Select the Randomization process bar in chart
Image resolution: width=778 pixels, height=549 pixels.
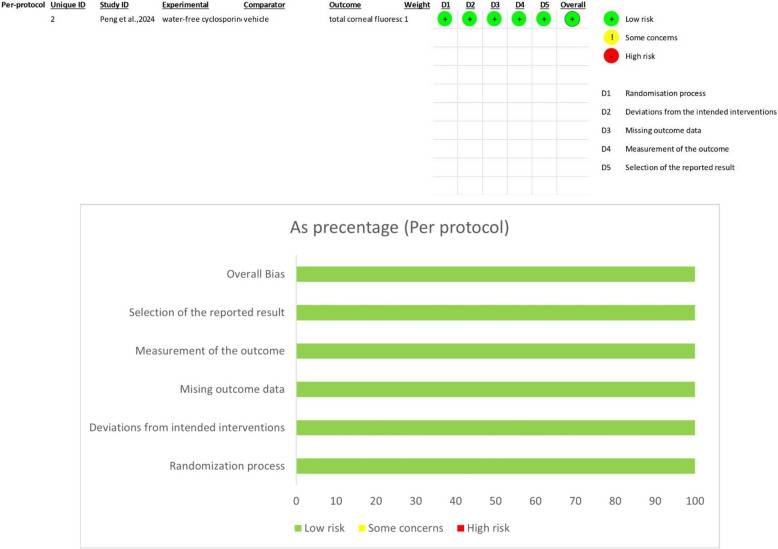495,466
